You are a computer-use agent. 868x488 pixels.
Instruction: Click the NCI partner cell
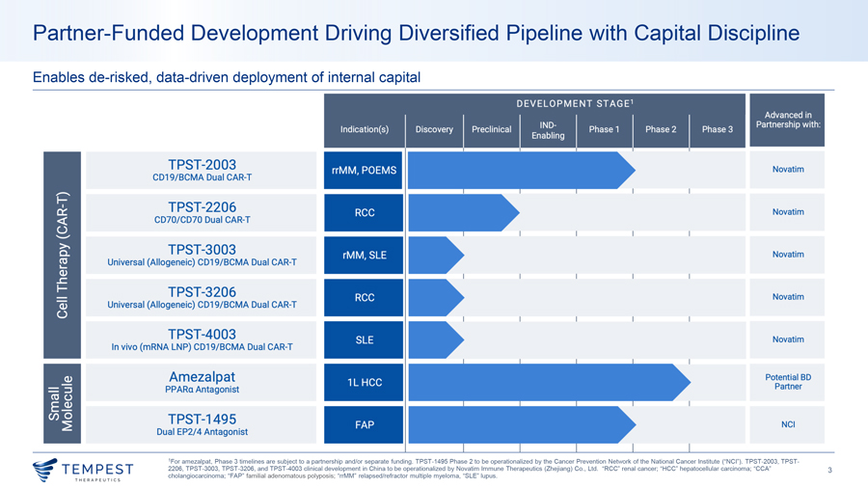pos(788,424)
